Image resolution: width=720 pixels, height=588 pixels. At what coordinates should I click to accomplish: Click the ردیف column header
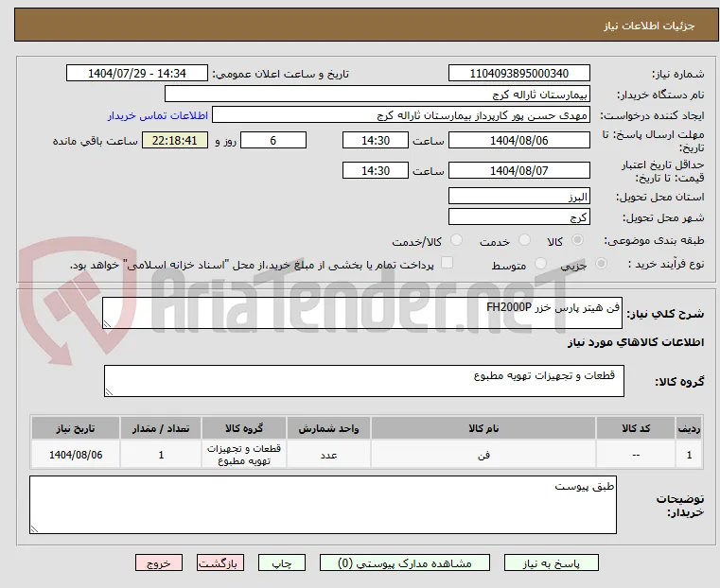tap(689, 428)
